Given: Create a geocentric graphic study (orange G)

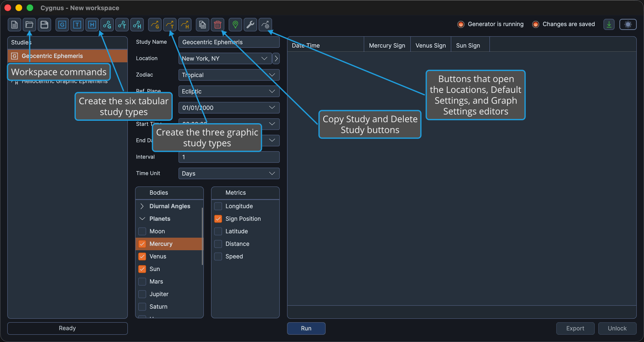Looking at the screenshot, I should tap(154, 25).
